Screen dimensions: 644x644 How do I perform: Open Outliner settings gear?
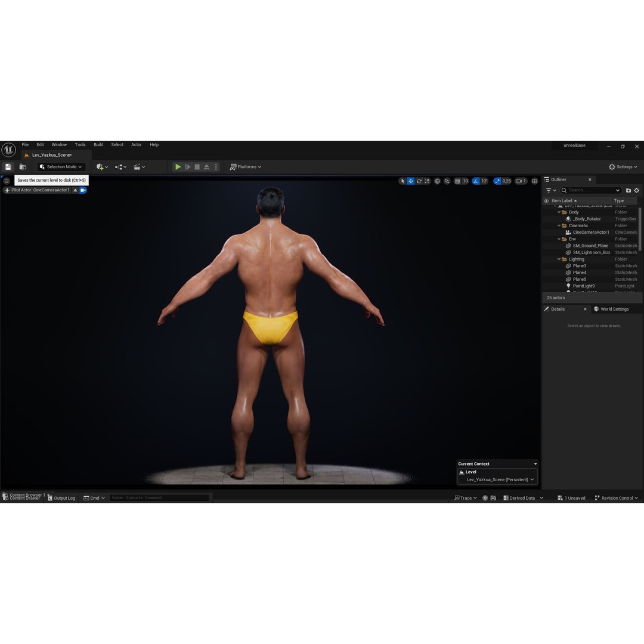[637, 190]
